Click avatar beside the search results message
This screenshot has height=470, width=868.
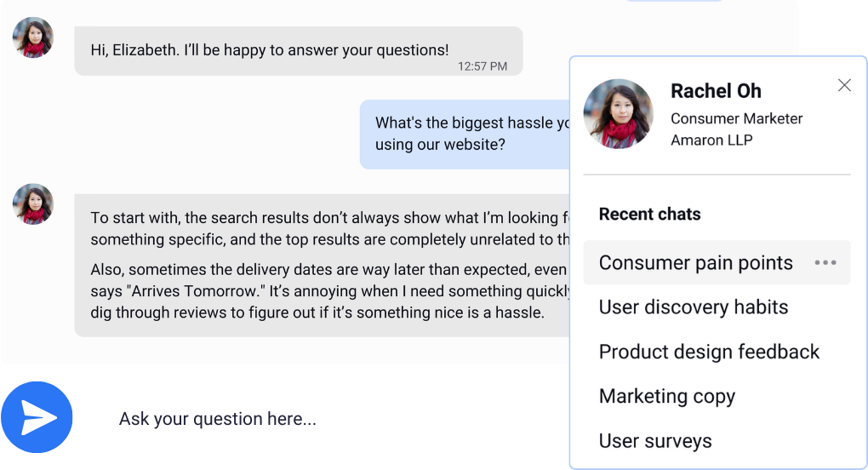pyautogui.click(x=33, y=204)
